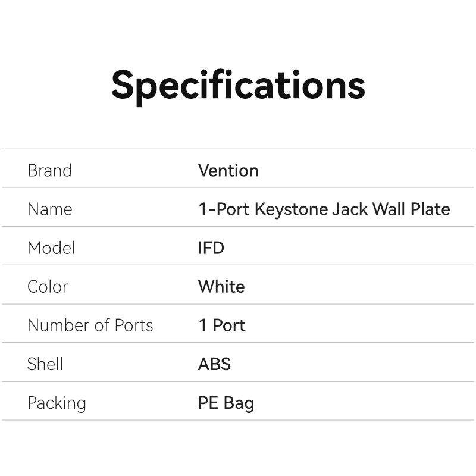Viewport: 476px width, 476px height.
Task: Select the Name row label
Action: [49, 209]
